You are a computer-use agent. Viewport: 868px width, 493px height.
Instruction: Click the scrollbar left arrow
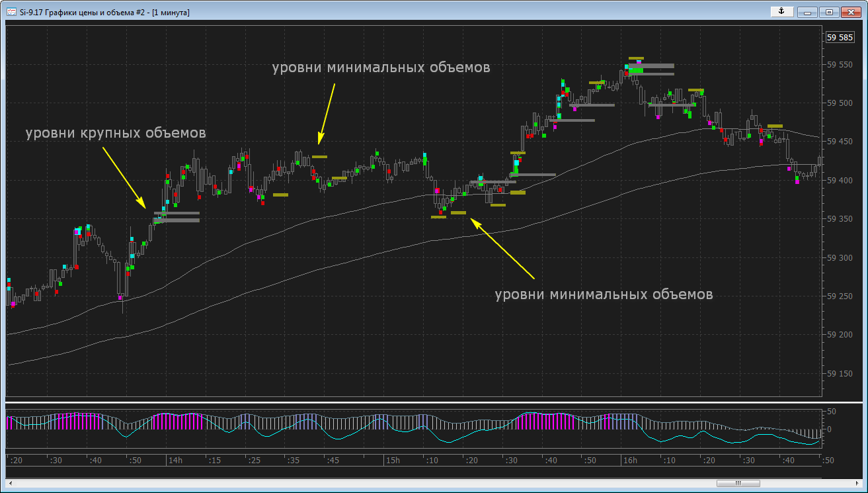pos(10,483)
